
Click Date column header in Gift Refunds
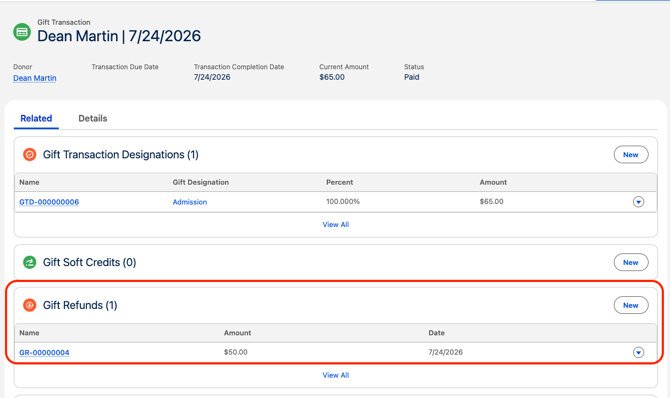click(437, 333)
